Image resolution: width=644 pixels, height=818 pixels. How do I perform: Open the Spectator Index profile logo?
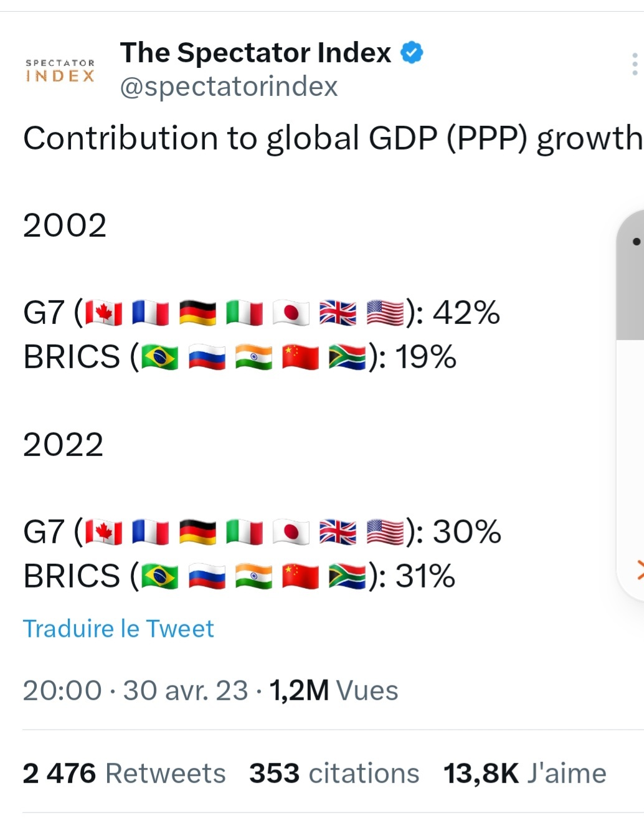coord(60,70)
